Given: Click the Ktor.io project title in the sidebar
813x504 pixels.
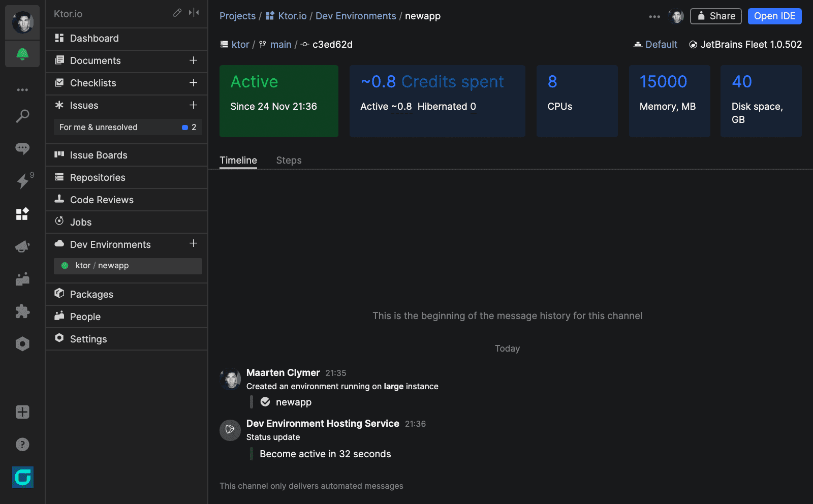Looking at the screenshot, I should [68, 14].
